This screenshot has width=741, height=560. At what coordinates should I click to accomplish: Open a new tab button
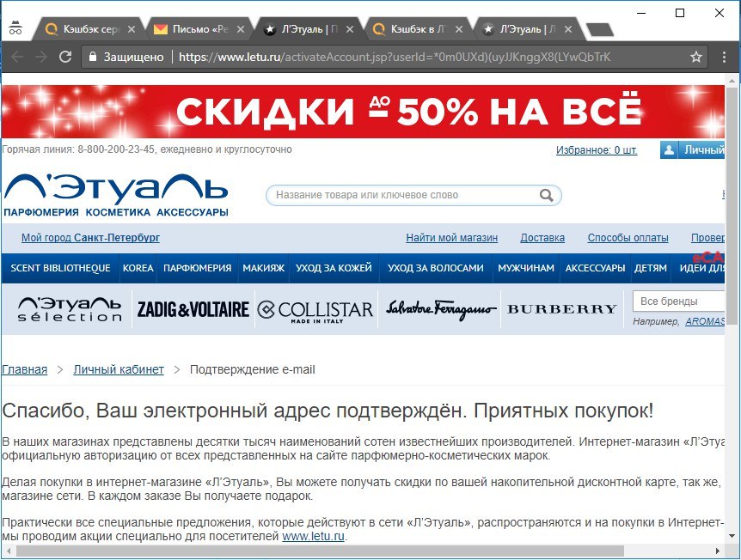599,30
